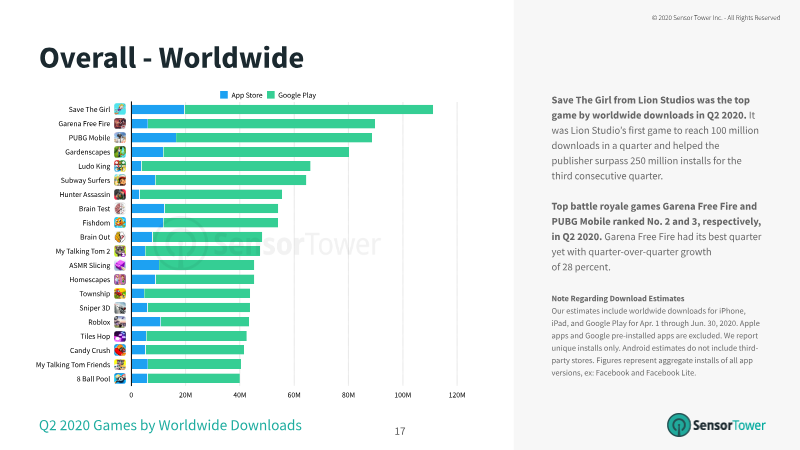Click the page number 17
The width and height of the screenshot is (800, 450).
click(x=400, y=432)
